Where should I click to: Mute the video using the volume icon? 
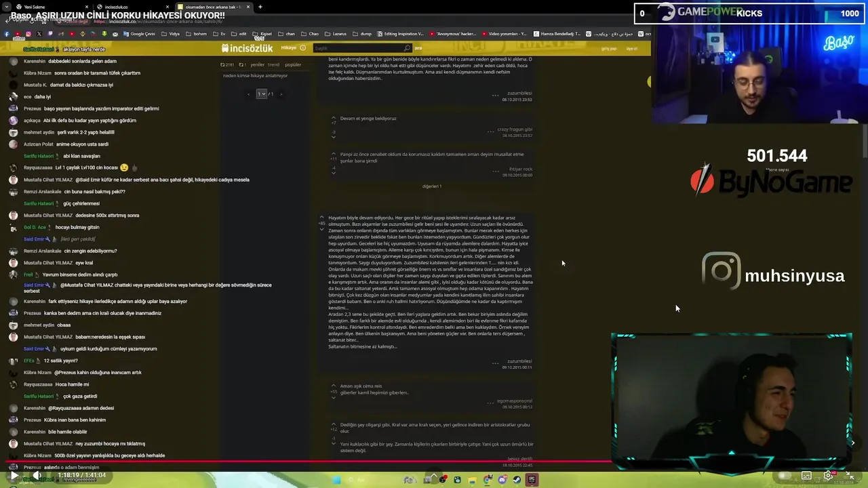(37, 476)
